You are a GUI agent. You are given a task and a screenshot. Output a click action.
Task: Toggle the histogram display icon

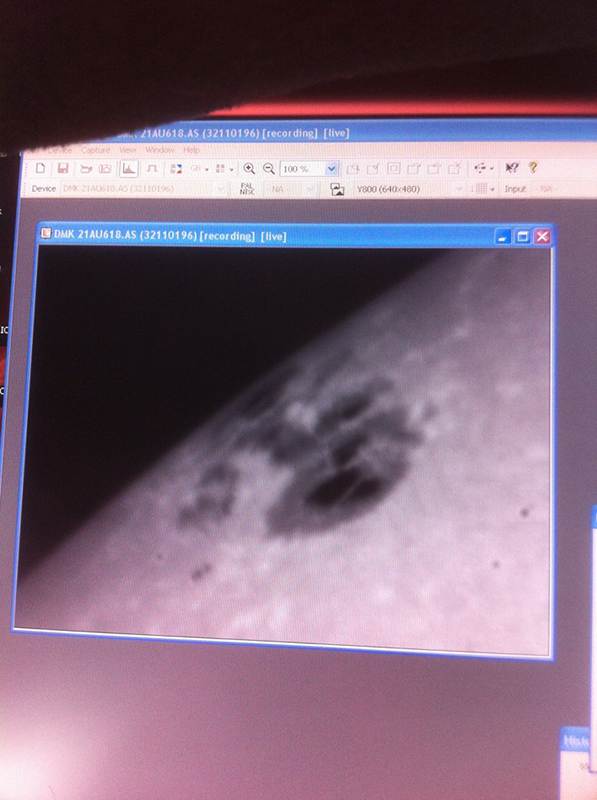(x=128, y=168)
